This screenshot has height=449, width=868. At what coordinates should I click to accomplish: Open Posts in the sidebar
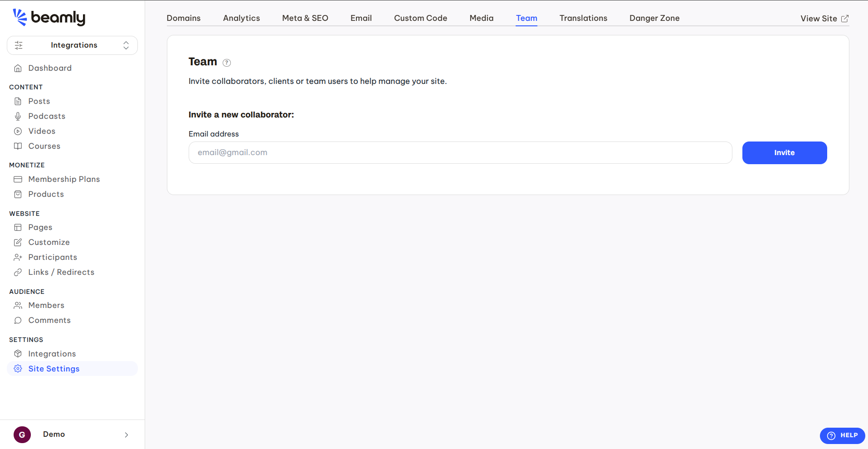pos(39,101)
